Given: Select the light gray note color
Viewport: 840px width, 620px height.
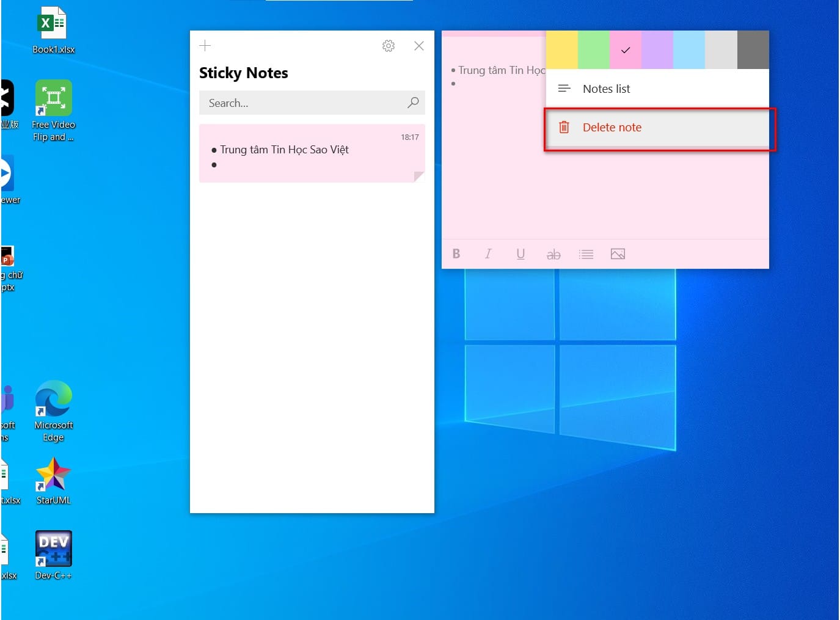Looking at the screenshot, I should point(721,49).
